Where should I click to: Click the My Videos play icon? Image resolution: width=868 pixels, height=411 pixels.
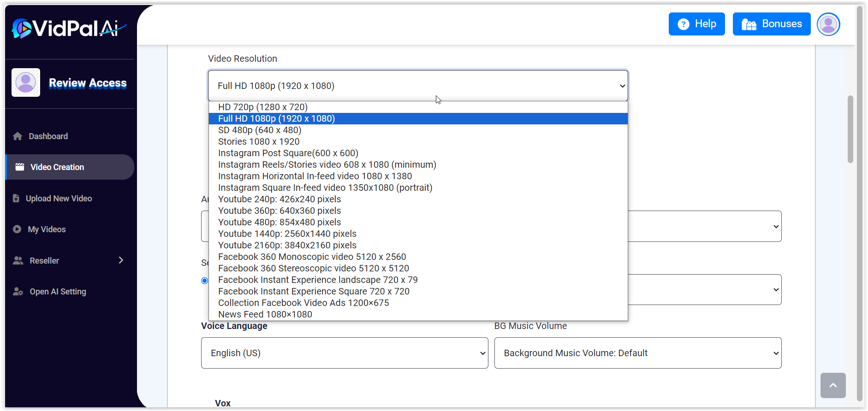(17, 229)
